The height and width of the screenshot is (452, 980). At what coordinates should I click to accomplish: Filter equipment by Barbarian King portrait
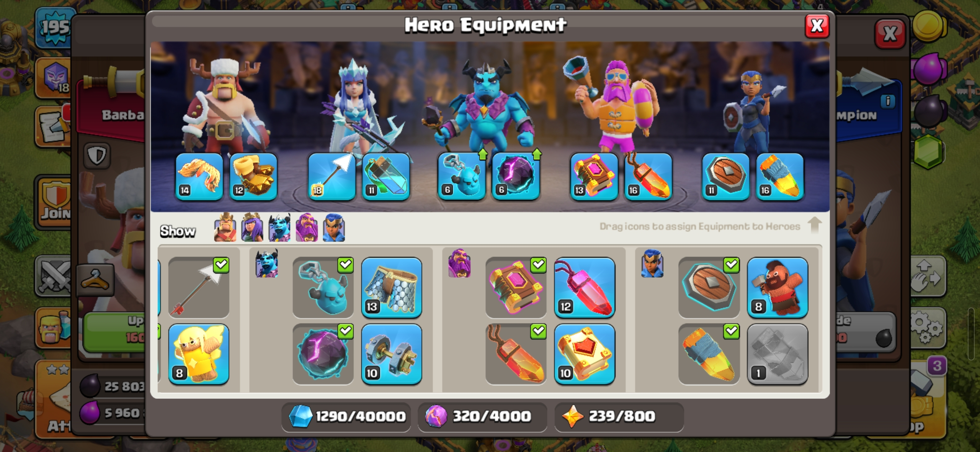(225, 228)
